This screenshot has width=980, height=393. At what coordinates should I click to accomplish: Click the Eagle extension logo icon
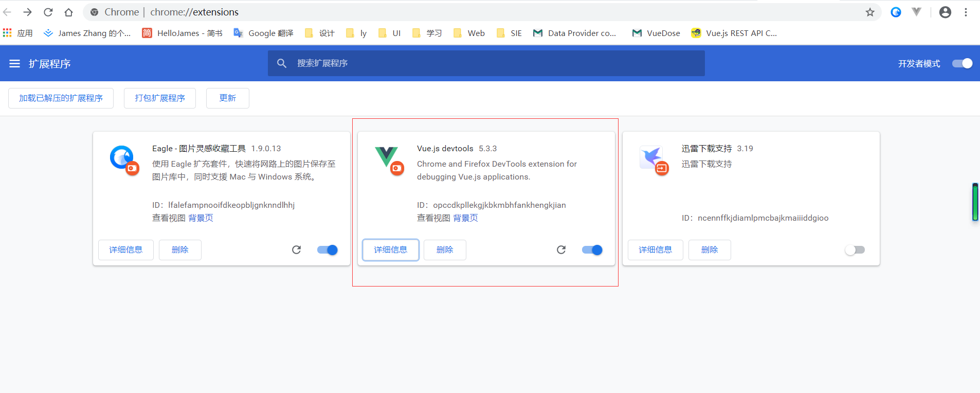click(x=124, y=159)
